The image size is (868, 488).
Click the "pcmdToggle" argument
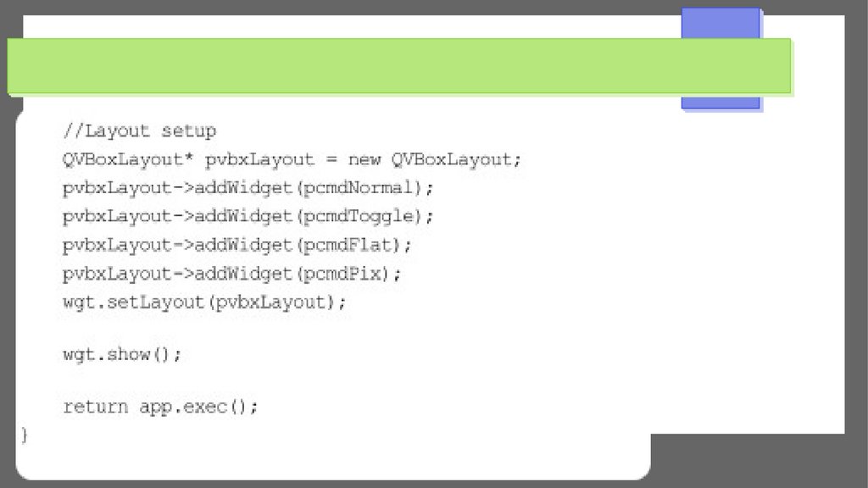(361, 216)
